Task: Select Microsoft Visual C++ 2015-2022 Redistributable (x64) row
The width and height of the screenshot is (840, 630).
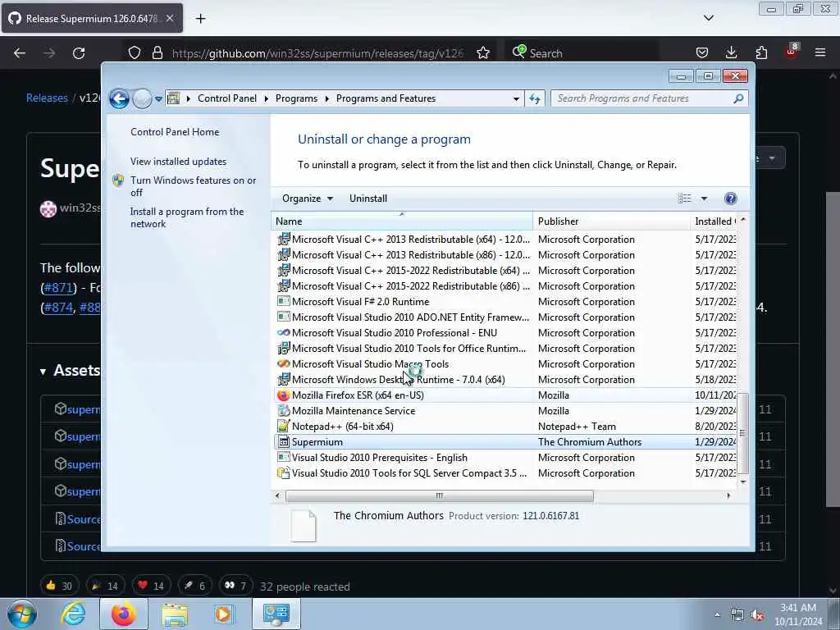Action: point(505,271)
